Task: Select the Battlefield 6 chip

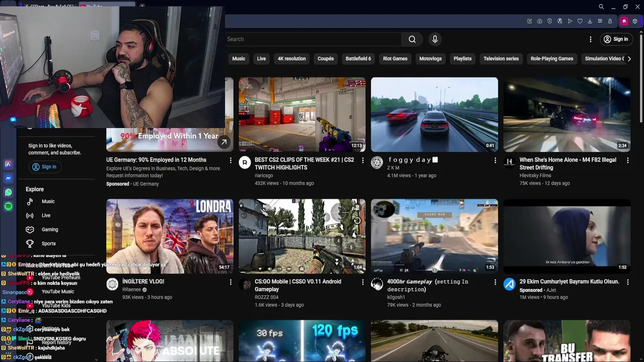Action: click(x=358, y=59)
